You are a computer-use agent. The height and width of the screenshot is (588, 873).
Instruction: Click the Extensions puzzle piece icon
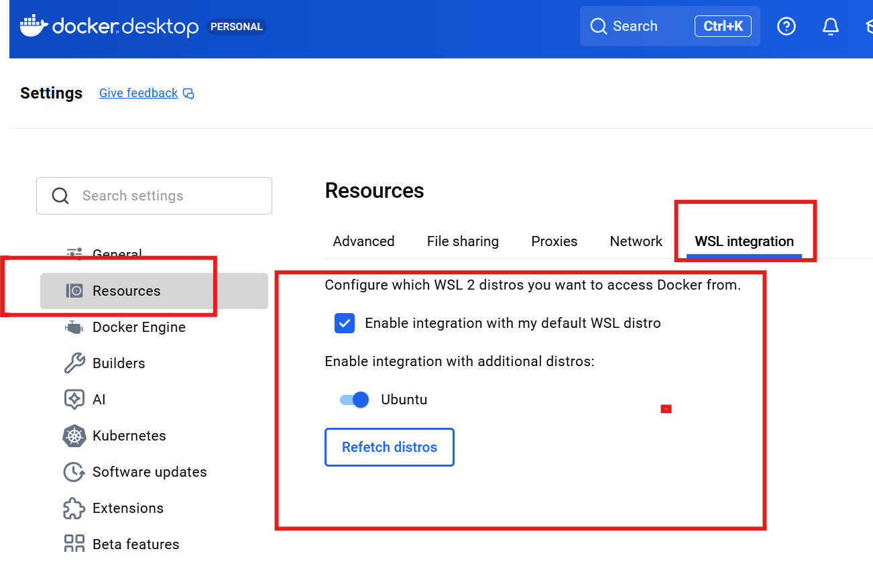(74, 508)
